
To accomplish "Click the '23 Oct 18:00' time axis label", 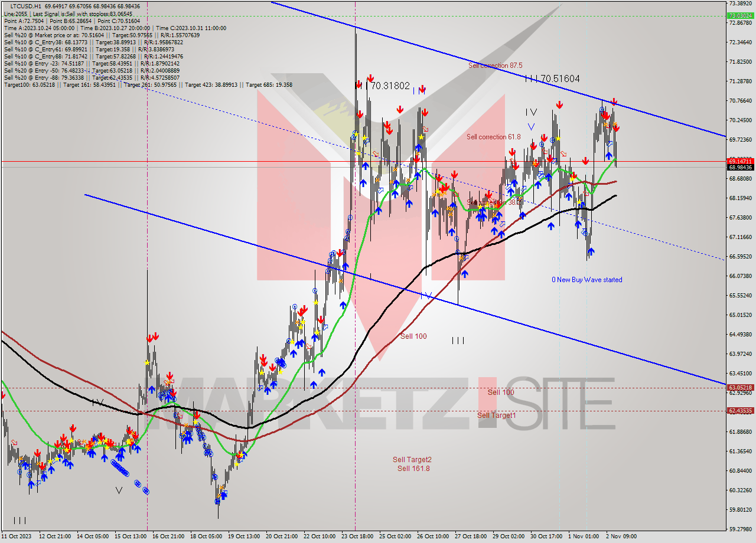I will 357,537.
